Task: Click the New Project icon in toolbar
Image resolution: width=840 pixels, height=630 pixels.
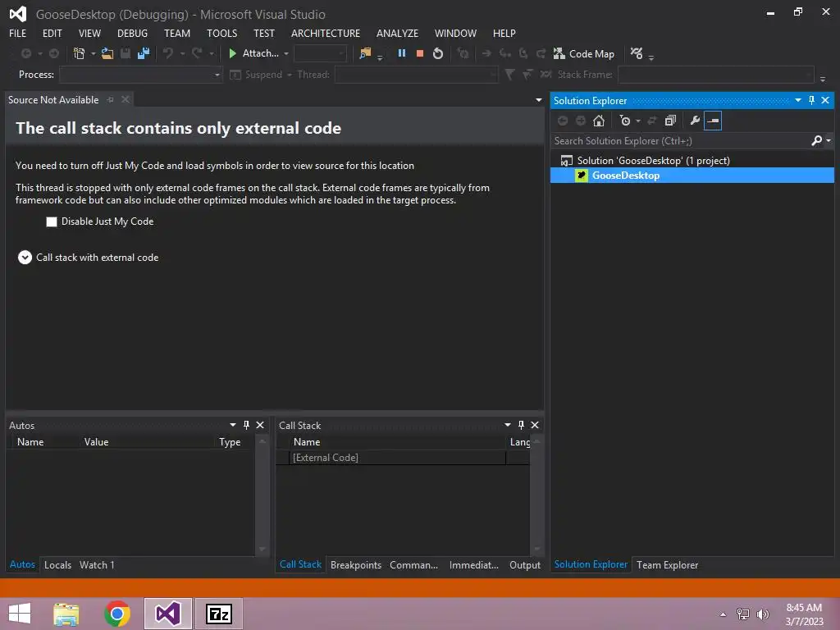Action: coord(79,53)
